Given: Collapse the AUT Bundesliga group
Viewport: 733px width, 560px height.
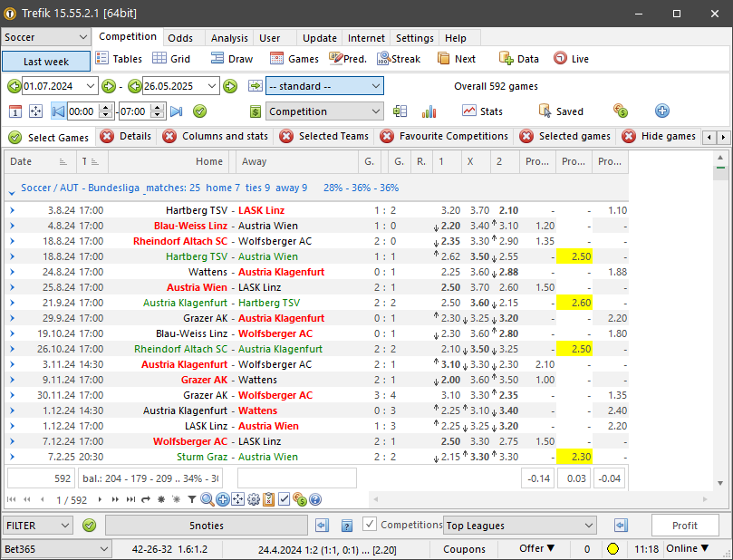Looking at the screenshot, I should click(12, 188).
